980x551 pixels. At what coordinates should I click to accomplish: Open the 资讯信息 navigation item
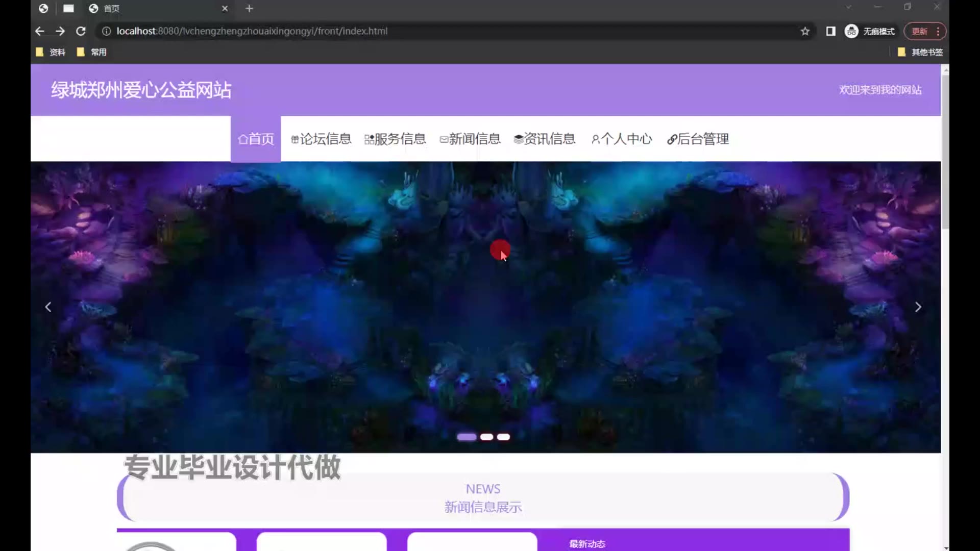click(x=545, y=139)
